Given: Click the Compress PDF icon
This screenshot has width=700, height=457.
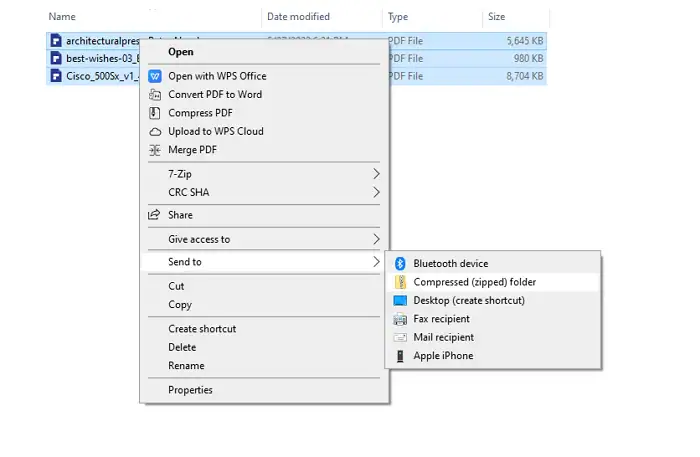Looking at the screenshot, I should point(155,113).
